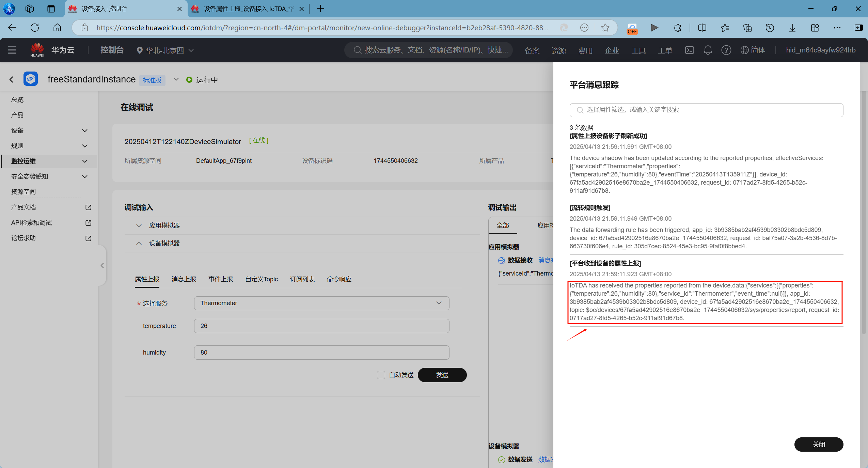
Task: Open the hamburger navigation menu icon
Action: tap(12, 50)
